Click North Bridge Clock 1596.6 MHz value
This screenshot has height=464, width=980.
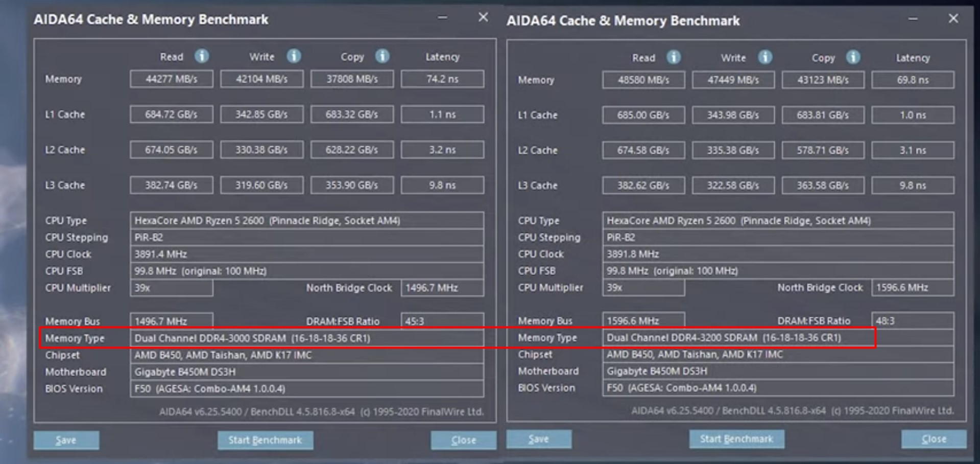913,288
